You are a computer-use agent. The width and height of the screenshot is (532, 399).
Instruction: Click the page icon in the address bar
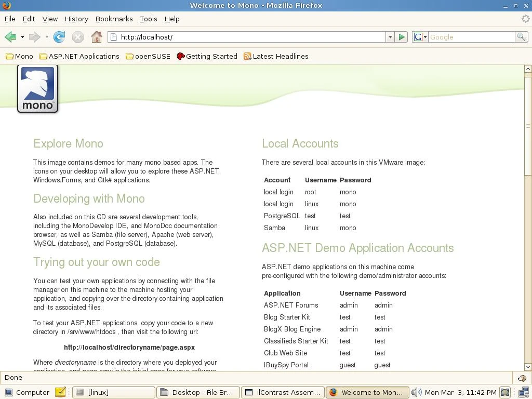point(114,37)
